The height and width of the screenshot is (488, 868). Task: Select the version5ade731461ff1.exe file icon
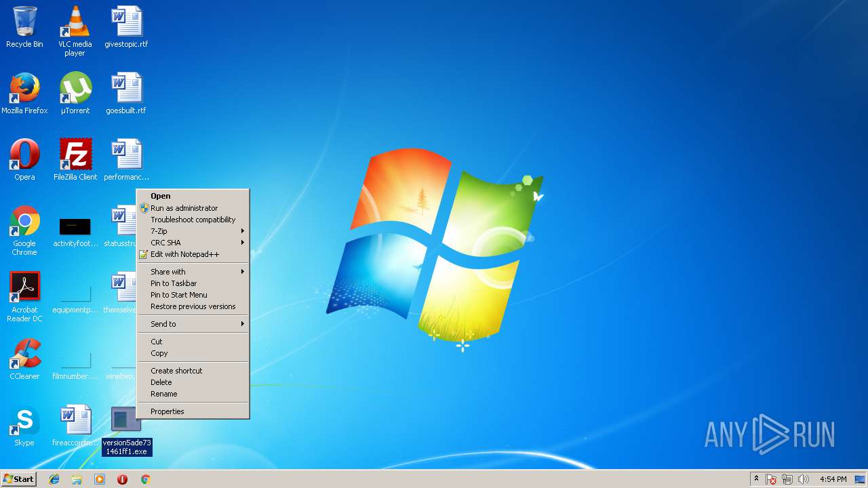click(126, 430)
